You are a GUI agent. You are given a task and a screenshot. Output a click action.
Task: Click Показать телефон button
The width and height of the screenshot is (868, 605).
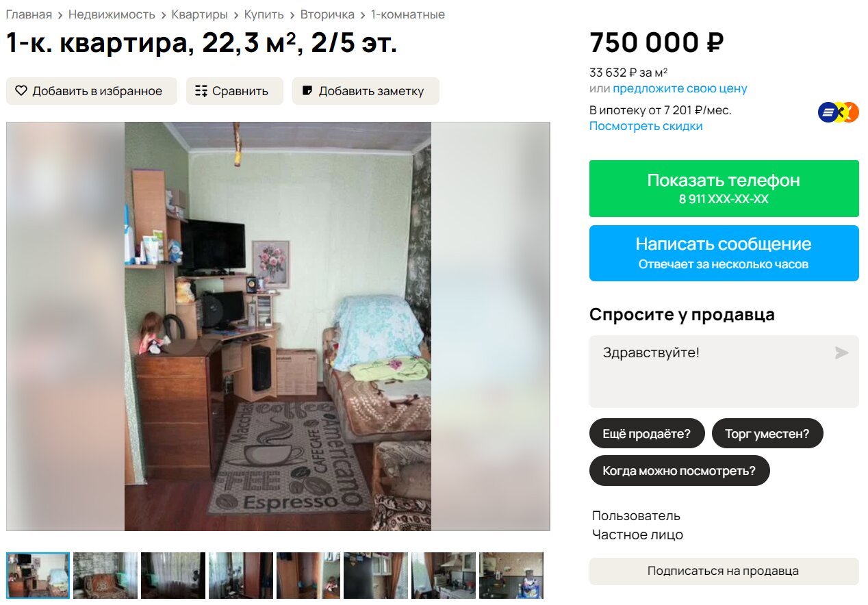(724, 189)
